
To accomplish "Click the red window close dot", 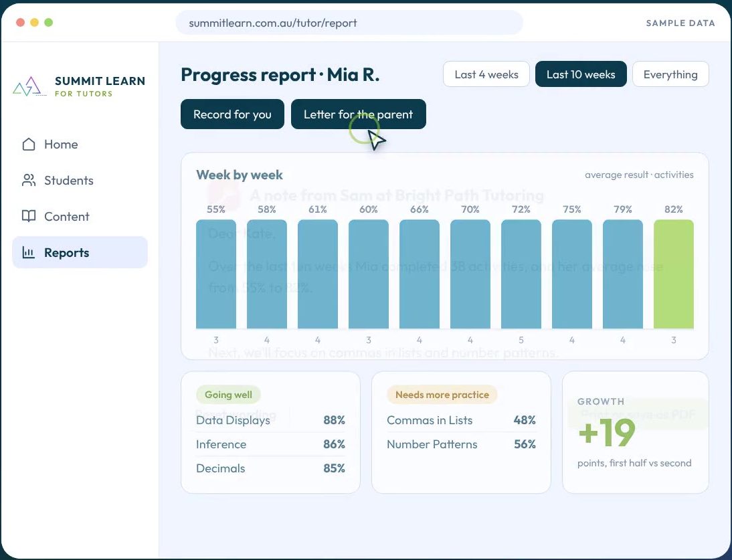I will click(20, 22).
